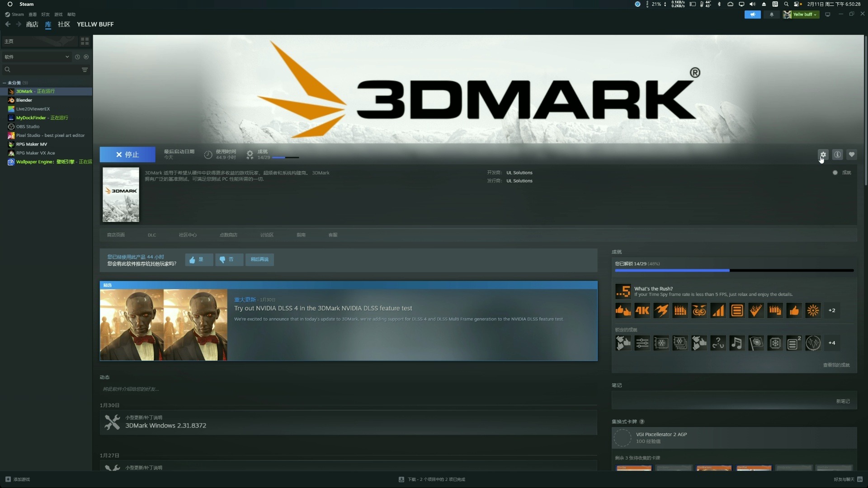Image resolution: width=868 pixels, height=488 pixels.
Task: Click the achievements trophy icon showing 14/29
Action: pyautogui.click(x=250, y=155)
